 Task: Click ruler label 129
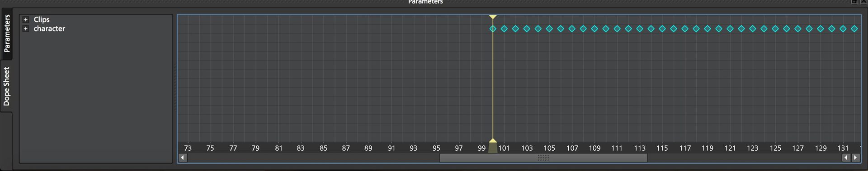821,148
